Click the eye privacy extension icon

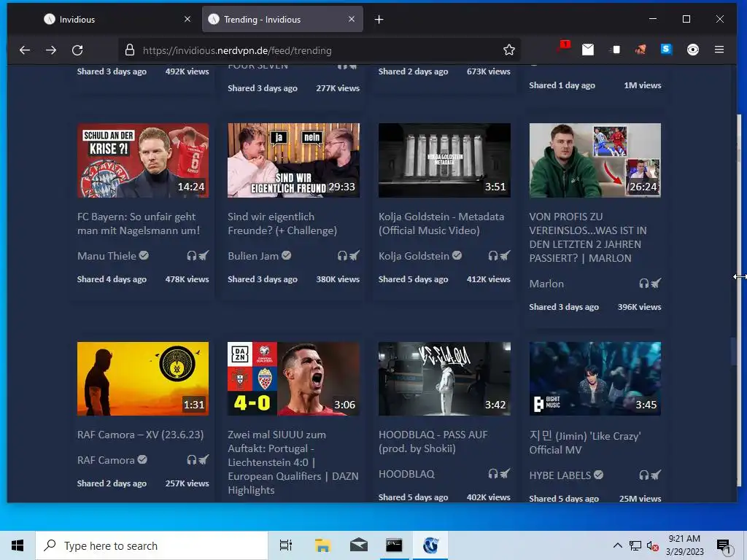coord(693,50)
